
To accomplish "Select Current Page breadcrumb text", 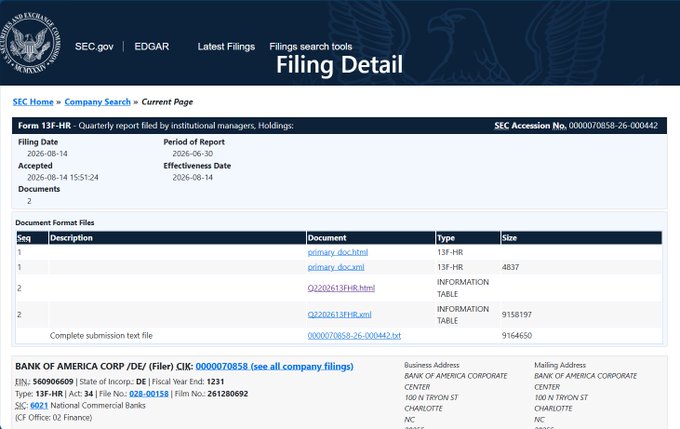I will coord(167,102).
